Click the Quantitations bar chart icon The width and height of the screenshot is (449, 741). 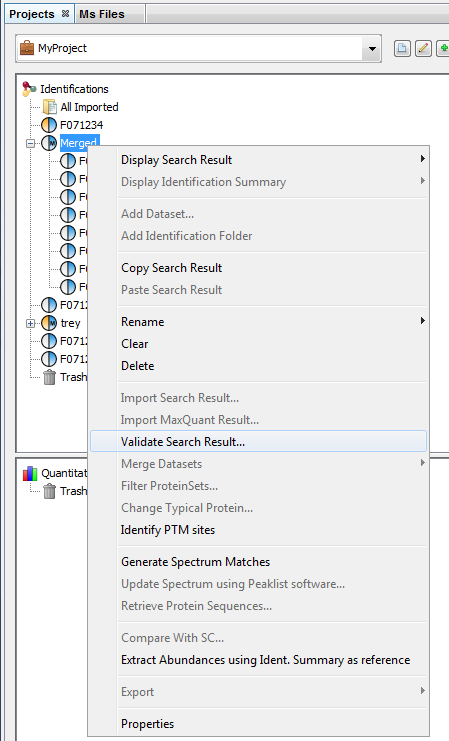tap(30, 473)
